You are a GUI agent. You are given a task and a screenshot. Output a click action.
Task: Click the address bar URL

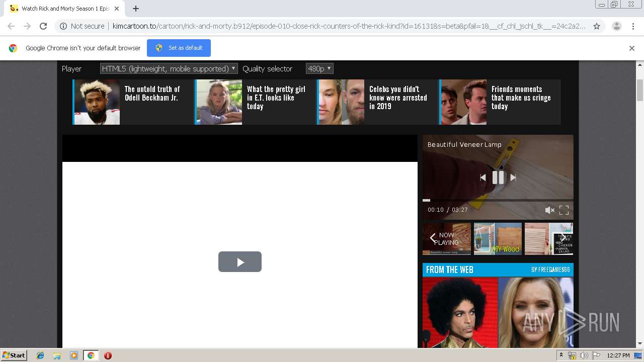(349, 26)
